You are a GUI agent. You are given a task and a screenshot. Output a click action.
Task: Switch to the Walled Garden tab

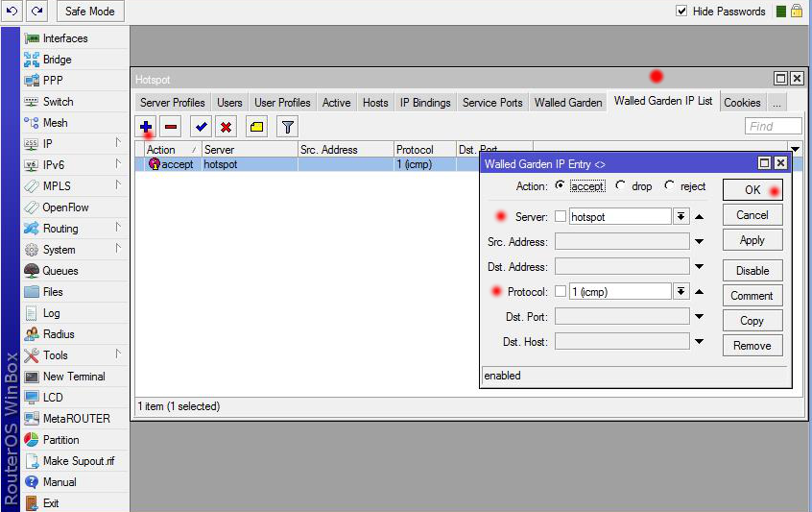coord(568,103)
